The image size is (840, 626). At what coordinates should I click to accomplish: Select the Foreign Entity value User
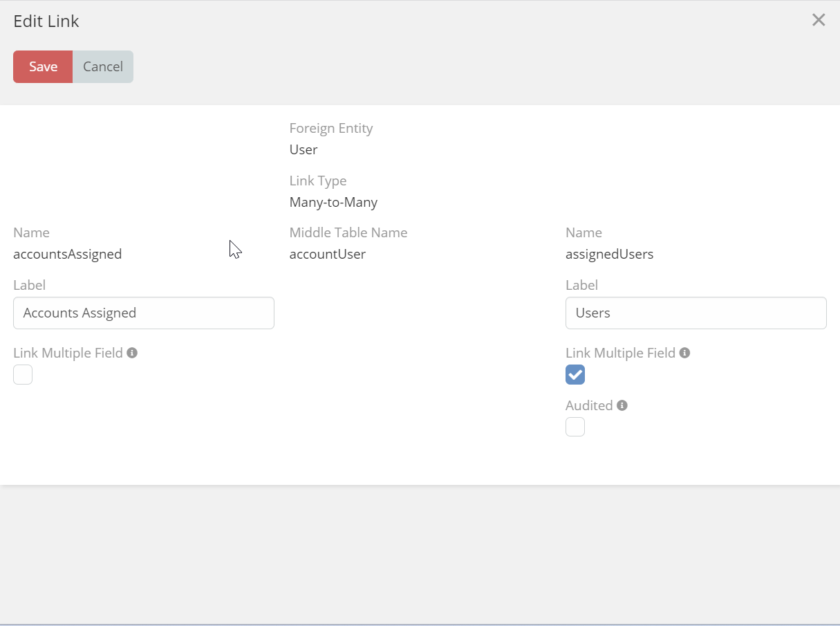click(x=304, y=150)
